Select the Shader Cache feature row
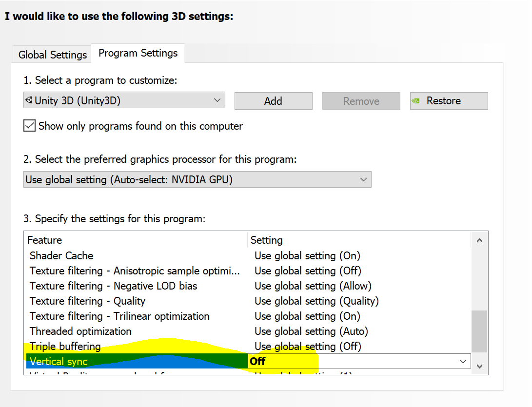The width and height of the screenshot is (532, 407). (61, 255)
